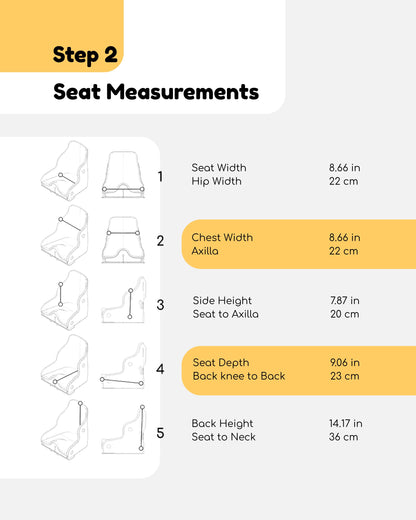416x520 pixels.
Task: Click the Seat Width front-view seat diagram
Action: 123,175
